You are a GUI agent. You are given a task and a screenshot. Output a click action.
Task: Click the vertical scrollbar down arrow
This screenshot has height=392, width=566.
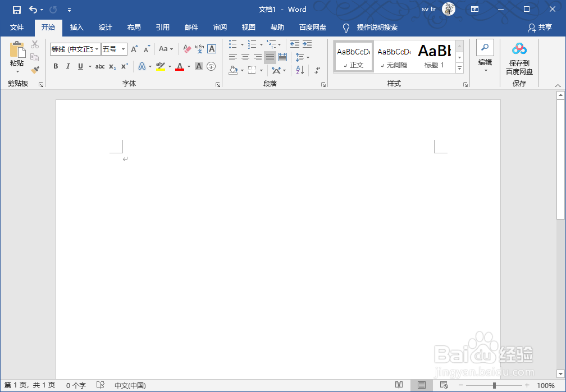[x=560, y=373]
